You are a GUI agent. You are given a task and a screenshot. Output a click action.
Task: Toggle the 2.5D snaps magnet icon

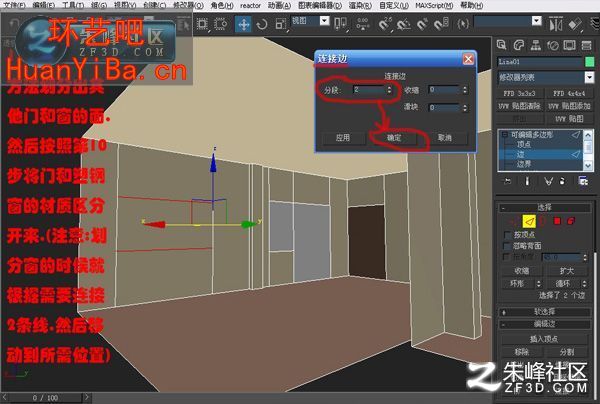[x=385, y=24]
